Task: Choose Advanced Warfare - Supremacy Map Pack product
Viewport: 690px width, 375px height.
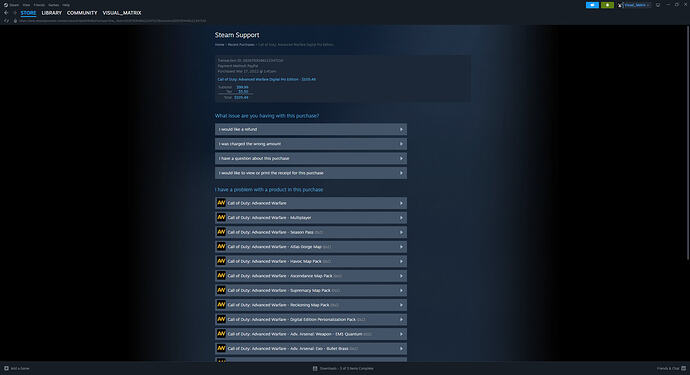Action: pos(311,290)
